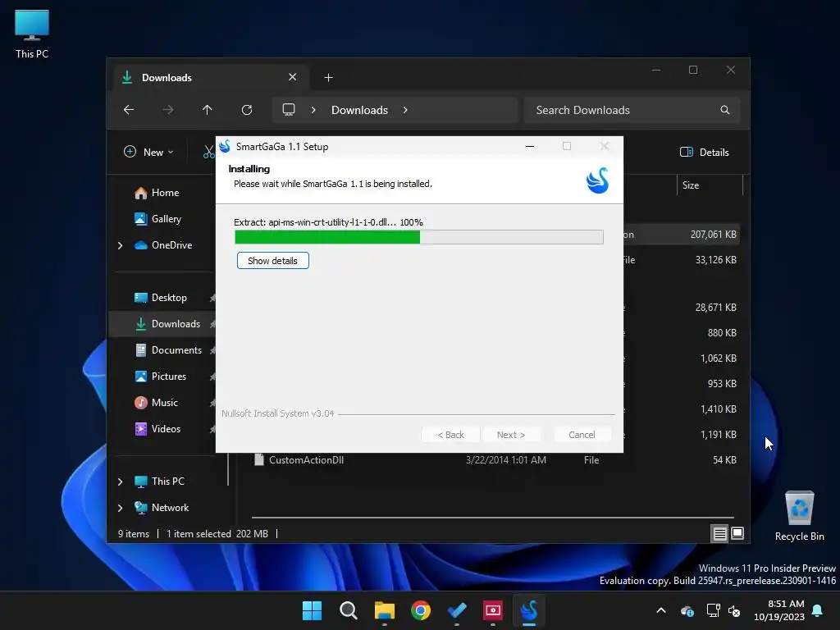Switch to large thumbnails view icon

(737, 533)
